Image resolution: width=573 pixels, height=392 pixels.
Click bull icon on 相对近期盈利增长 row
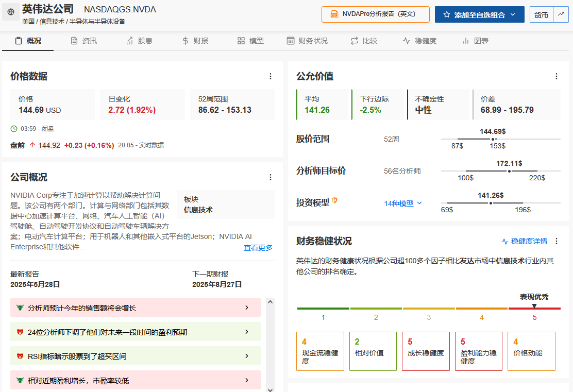pos(20,380)
